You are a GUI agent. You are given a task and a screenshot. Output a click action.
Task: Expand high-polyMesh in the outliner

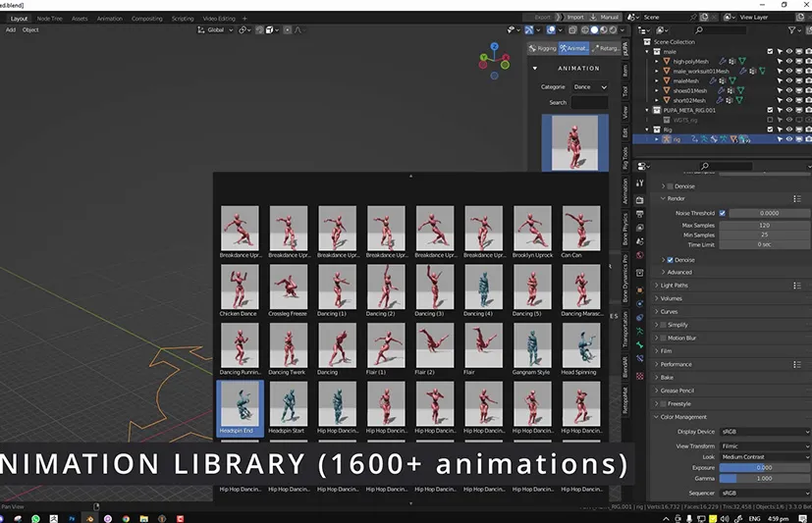(656, 62)
